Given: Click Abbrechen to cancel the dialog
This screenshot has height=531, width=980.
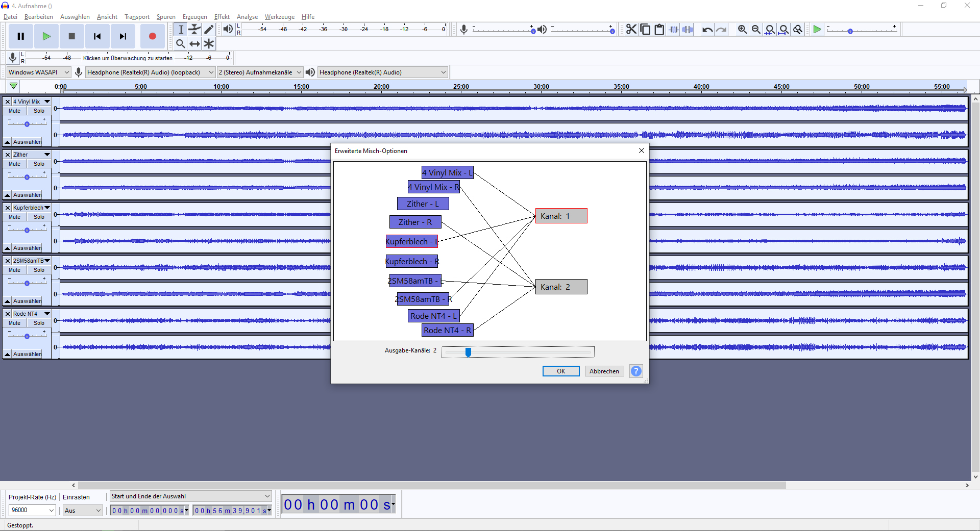Looking at the screenshot, I should pos(604,371).
